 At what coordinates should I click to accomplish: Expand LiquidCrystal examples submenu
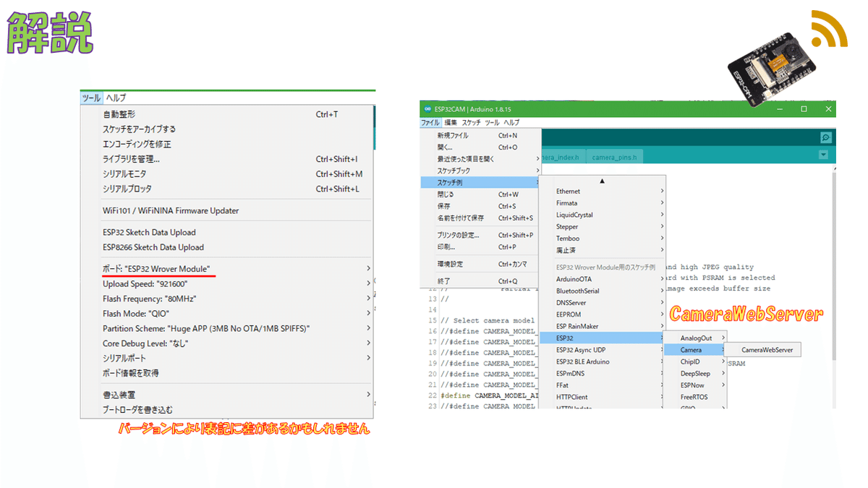pos(602,215)
